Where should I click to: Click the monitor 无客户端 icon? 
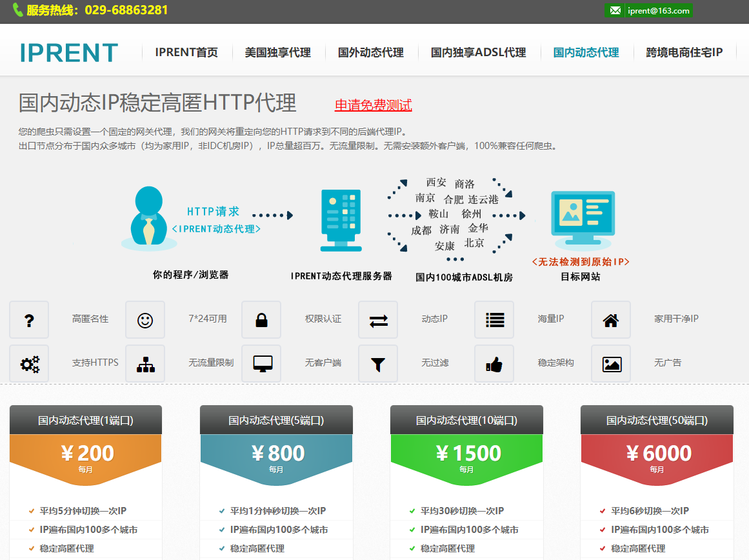point(261,364)
